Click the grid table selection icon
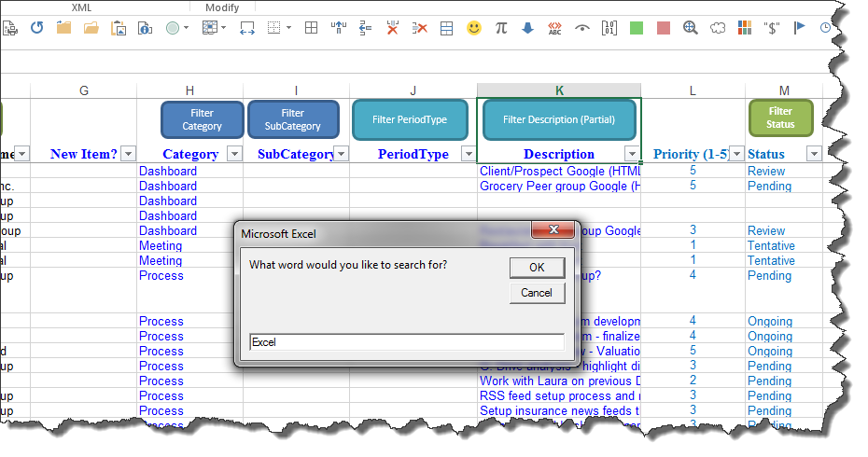 click(x=210, y=28)
